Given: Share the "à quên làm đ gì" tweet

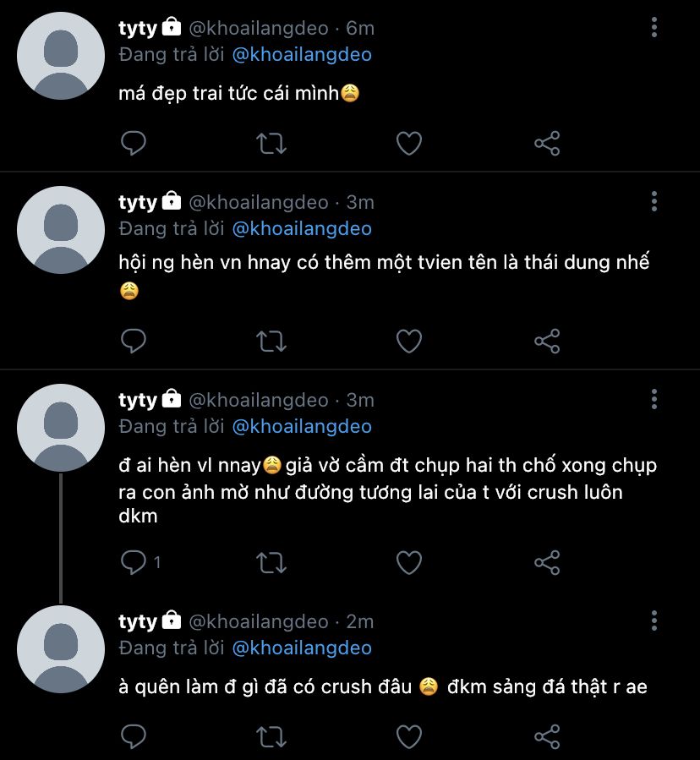Looking at the screenshot, I should [547, 735].
